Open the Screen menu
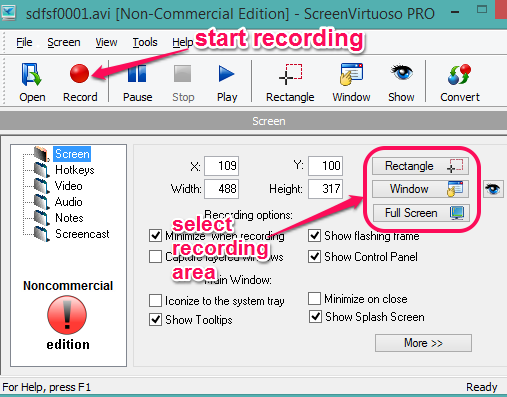The width and height of the screenshot is (507, 397). [x=64, y=42]
